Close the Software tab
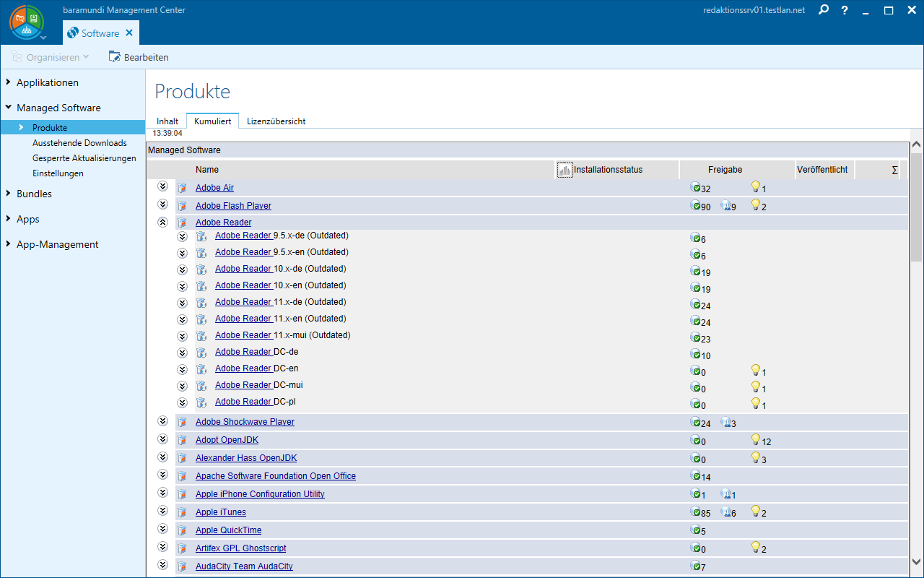 [129, 33]
